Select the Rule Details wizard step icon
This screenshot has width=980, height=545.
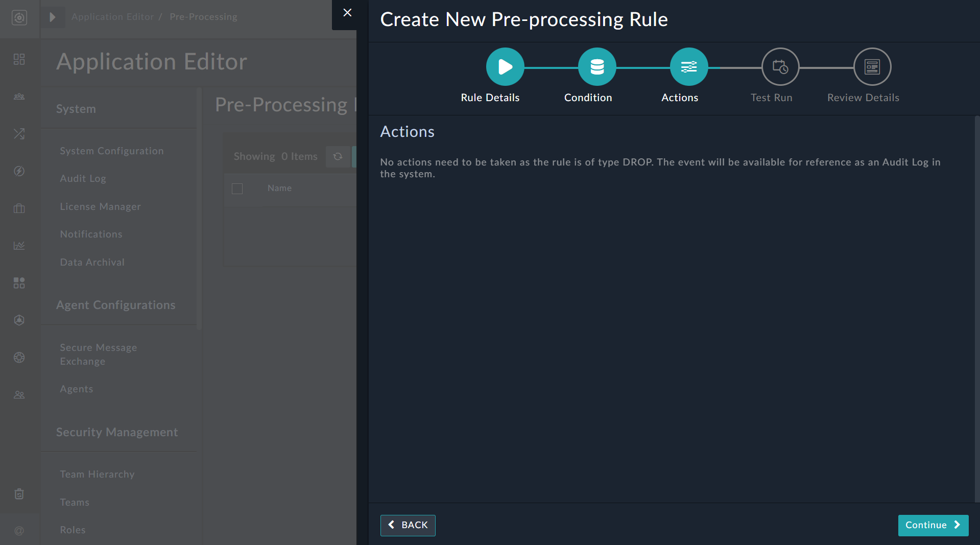(x=505, y=66)
